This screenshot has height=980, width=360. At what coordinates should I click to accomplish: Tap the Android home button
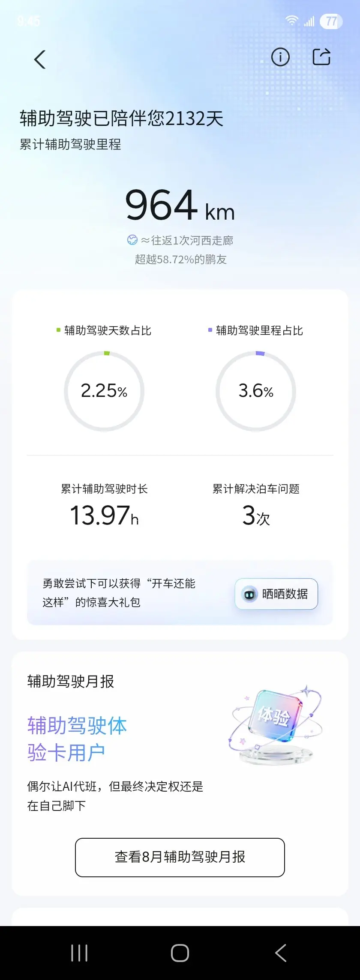pos(180,953)
